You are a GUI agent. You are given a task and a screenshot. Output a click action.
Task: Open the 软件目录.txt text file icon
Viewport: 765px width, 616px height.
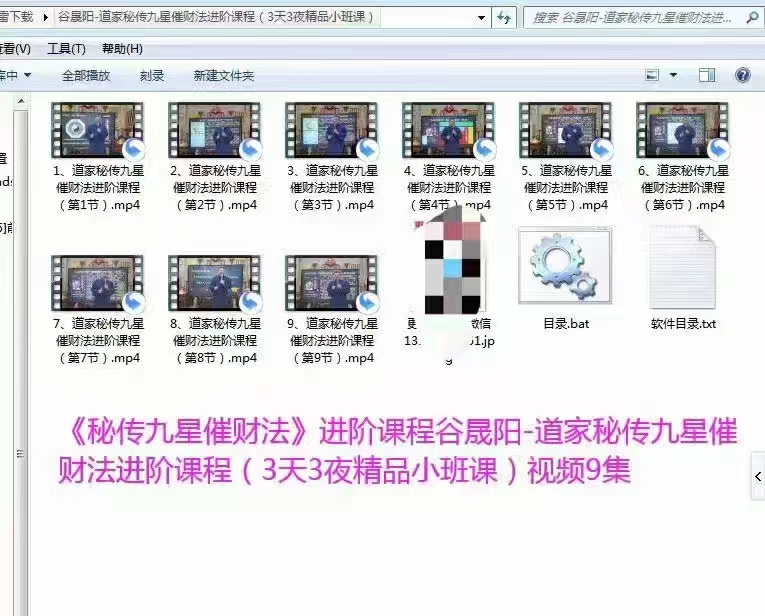pos(683,267)
